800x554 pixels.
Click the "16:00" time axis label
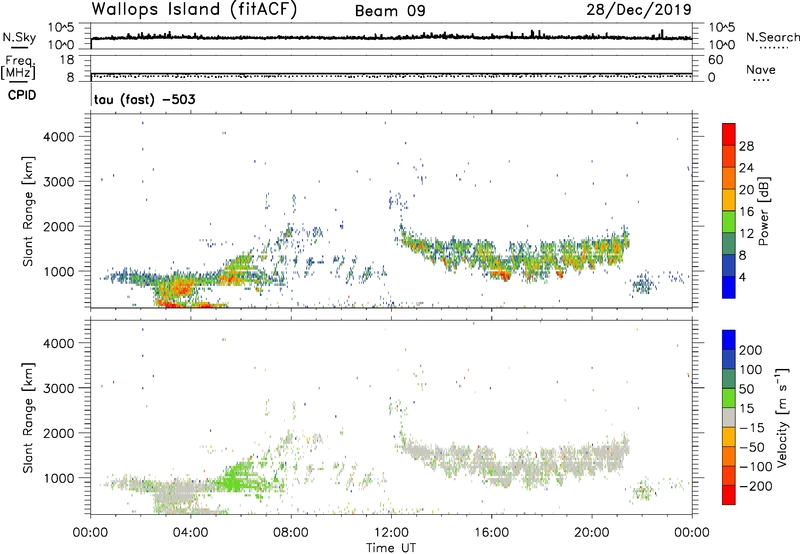491,533
